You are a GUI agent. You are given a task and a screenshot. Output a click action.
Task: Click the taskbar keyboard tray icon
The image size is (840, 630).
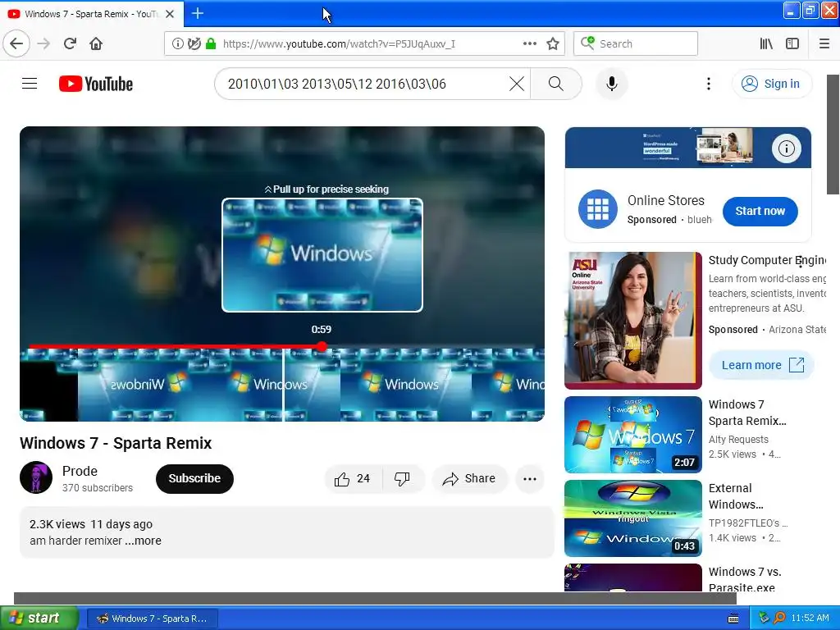click(x=733, y=619)
